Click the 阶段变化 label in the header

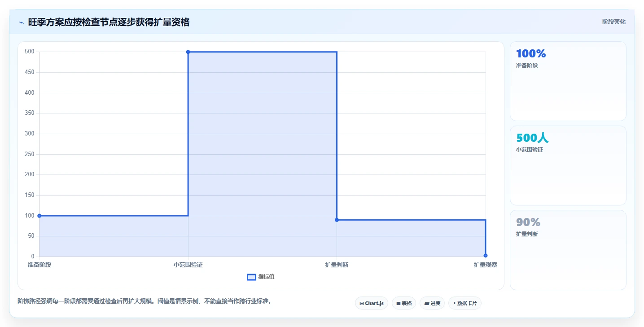[x=613, y=22]
